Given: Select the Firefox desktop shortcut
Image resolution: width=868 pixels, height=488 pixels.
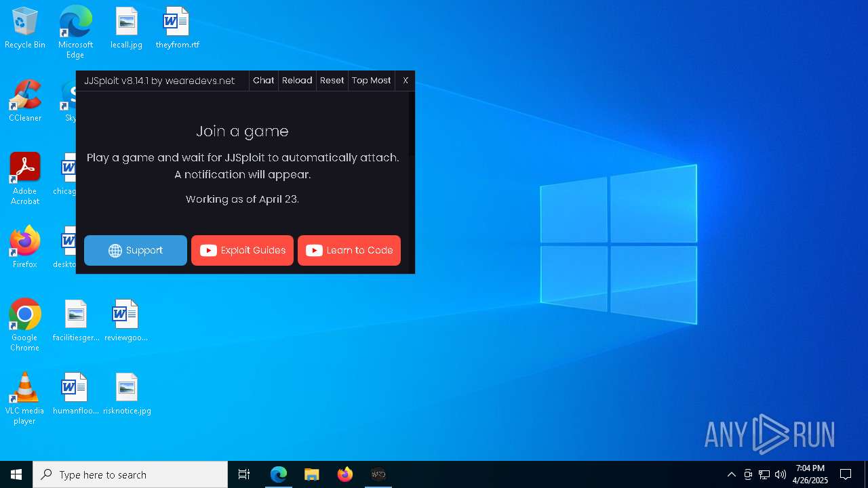Looking at the screenshot, I should pyautogui.click(x=25, y=248).
